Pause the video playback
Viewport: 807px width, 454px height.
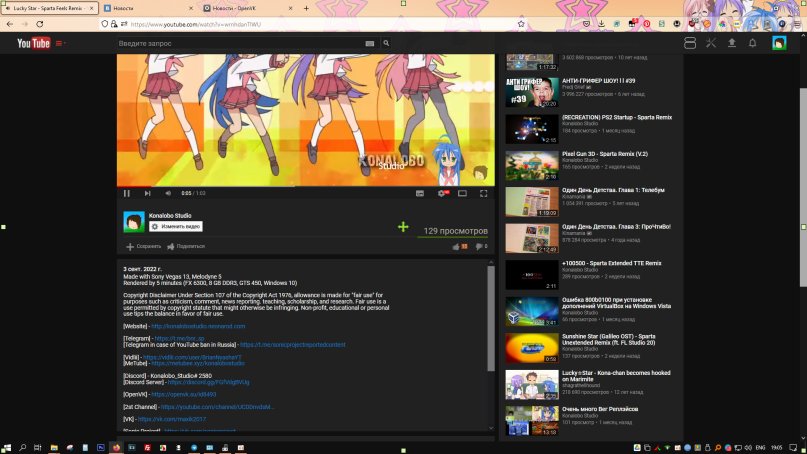coord(127,193)
